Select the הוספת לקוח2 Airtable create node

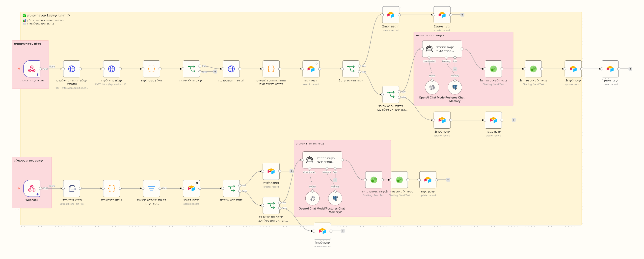tap(391, 15)
